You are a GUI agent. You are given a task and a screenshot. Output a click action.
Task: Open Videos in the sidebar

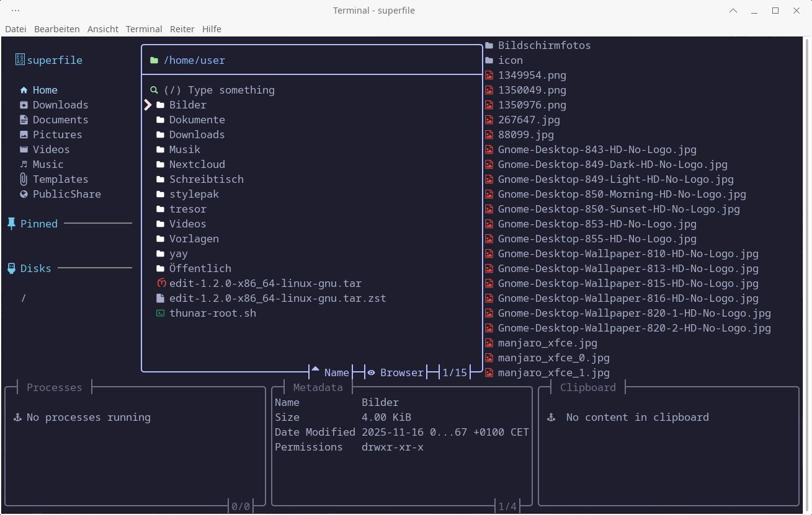pos(51,149)
